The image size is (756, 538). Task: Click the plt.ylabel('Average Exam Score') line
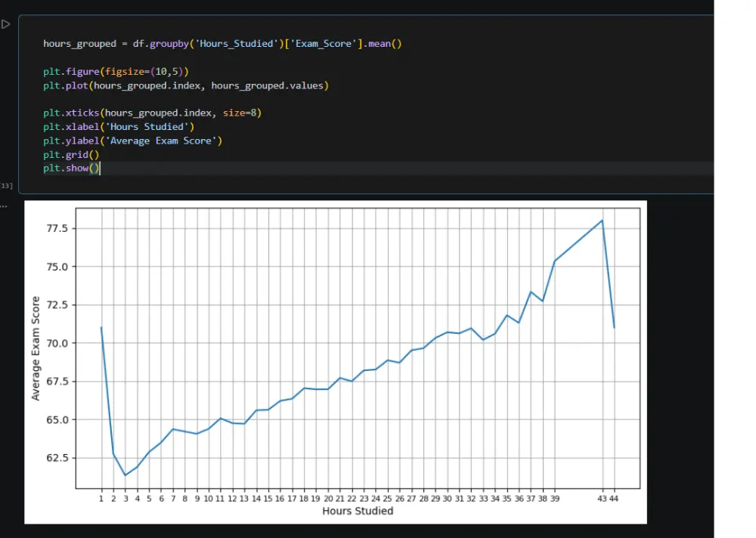pos(132,141)
